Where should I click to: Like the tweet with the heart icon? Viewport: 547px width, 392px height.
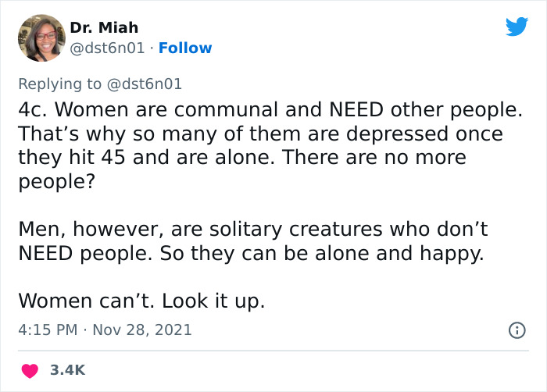31,370
